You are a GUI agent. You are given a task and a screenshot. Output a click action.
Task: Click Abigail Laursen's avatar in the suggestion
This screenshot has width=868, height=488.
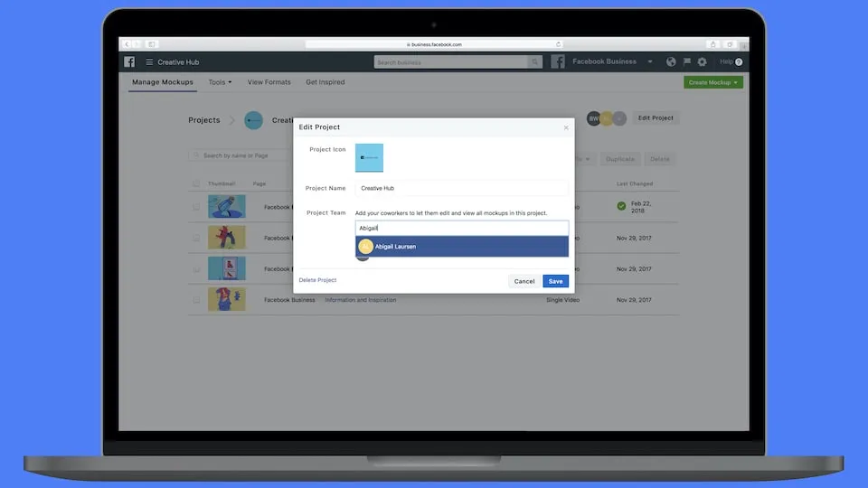(365, 246)
